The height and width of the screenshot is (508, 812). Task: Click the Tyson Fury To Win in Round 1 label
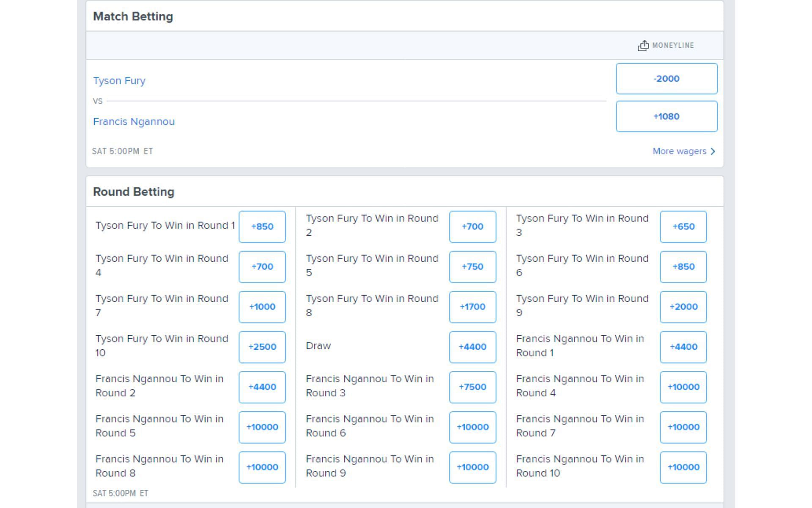165,226
